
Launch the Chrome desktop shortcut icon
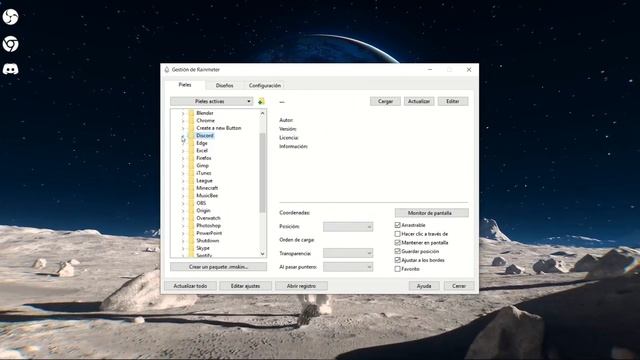point(10,44)
